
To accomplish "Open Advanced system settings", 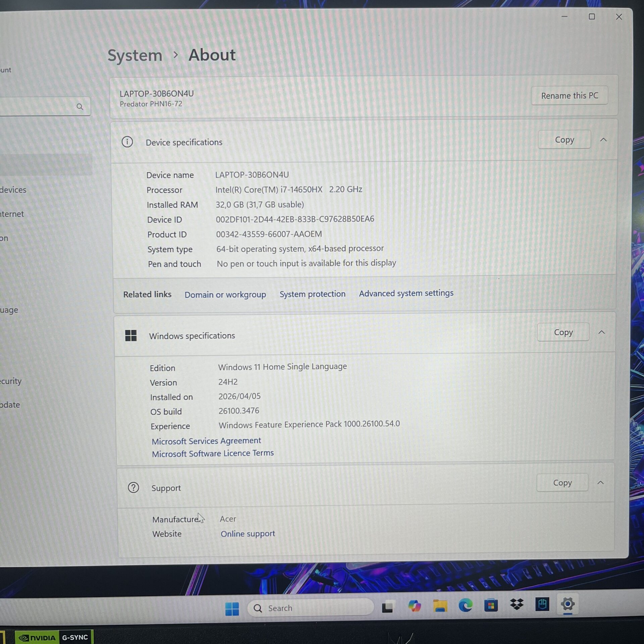I will click(x=406, y=293).
